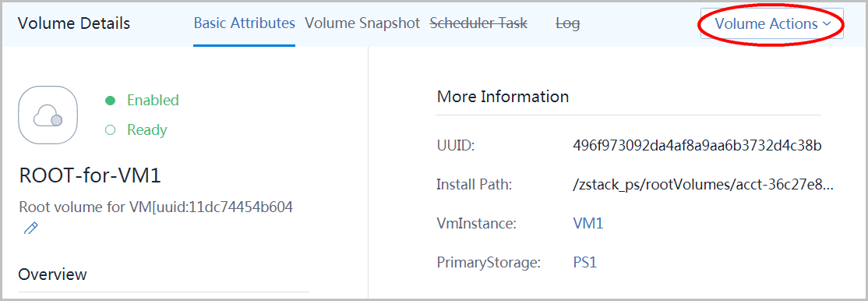Open the Log tab
The image size is (868, 301).
[567, 23]
